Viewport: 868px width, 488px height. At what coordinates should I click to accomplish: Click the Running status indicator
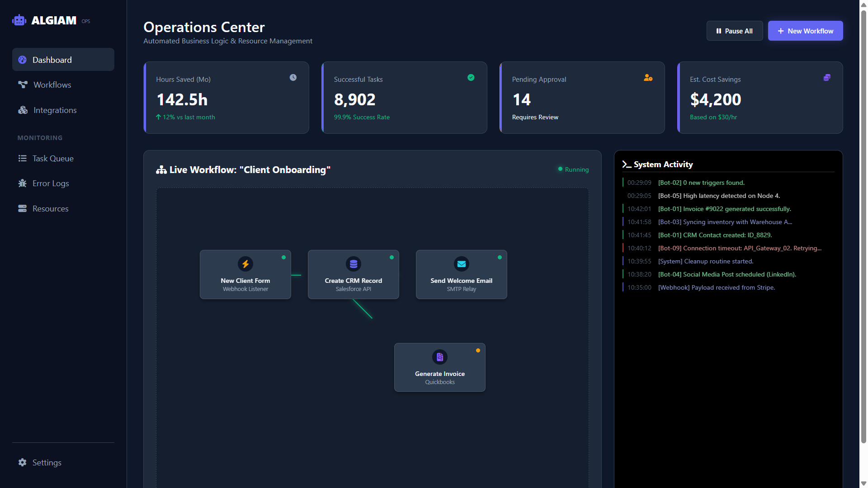(x=573, y=169)
